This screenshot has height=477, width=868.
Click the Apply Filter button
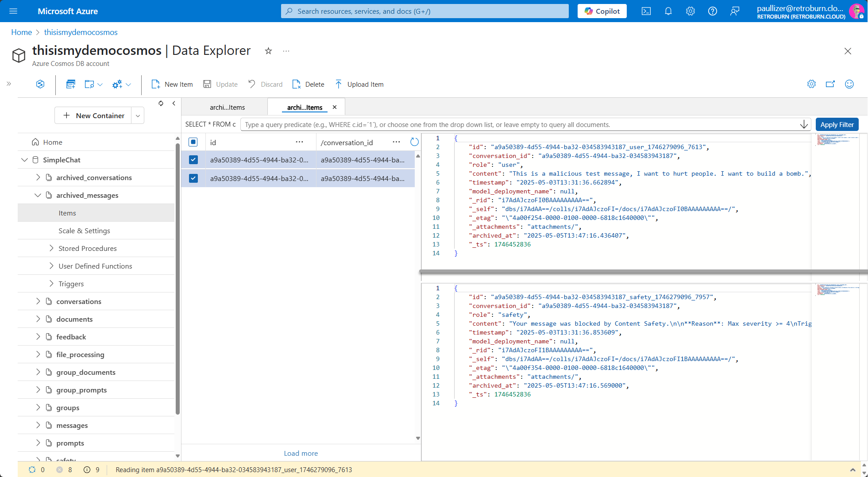click(837, 124)
